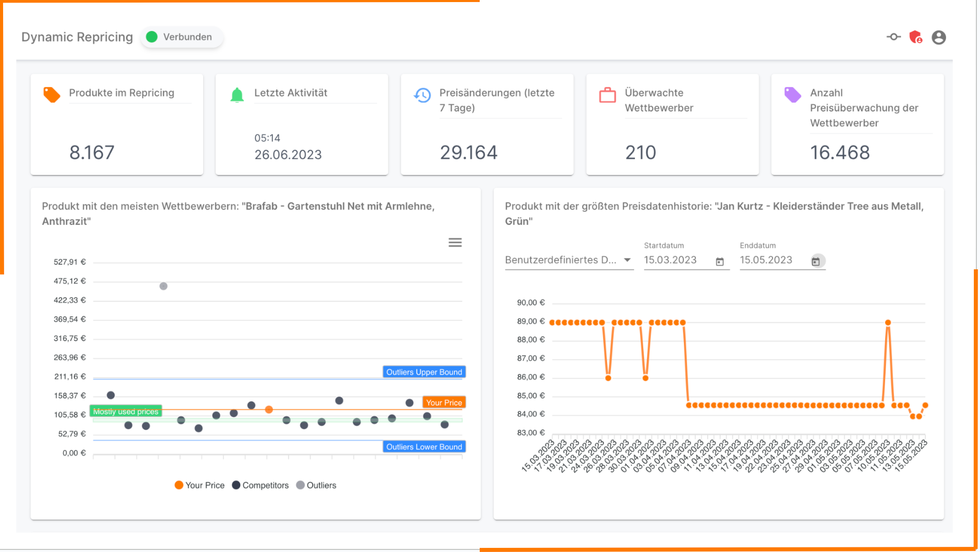The width and height of the screenshot is (980, 552).
Task: Click the history clock icon for Preisänderungen
Action: [x=422, y=95]
